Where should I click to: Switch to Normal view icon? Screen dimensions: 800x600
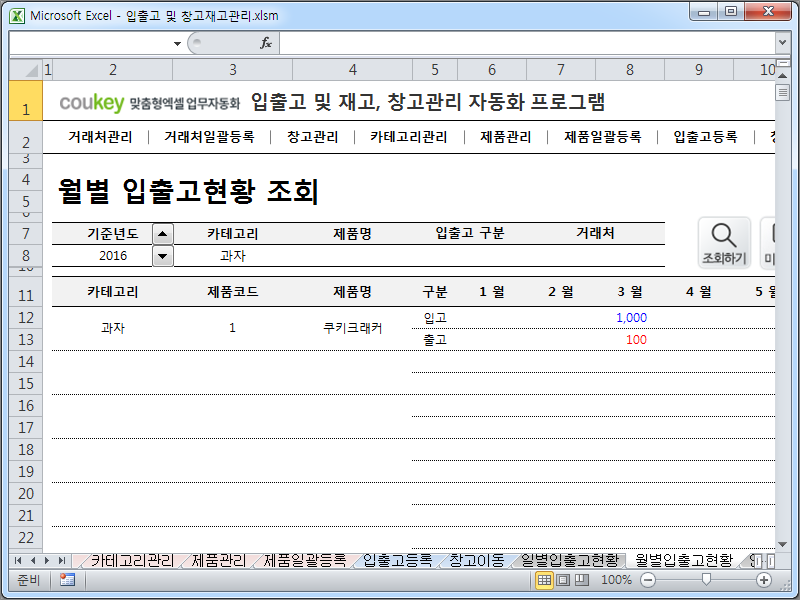544,580
